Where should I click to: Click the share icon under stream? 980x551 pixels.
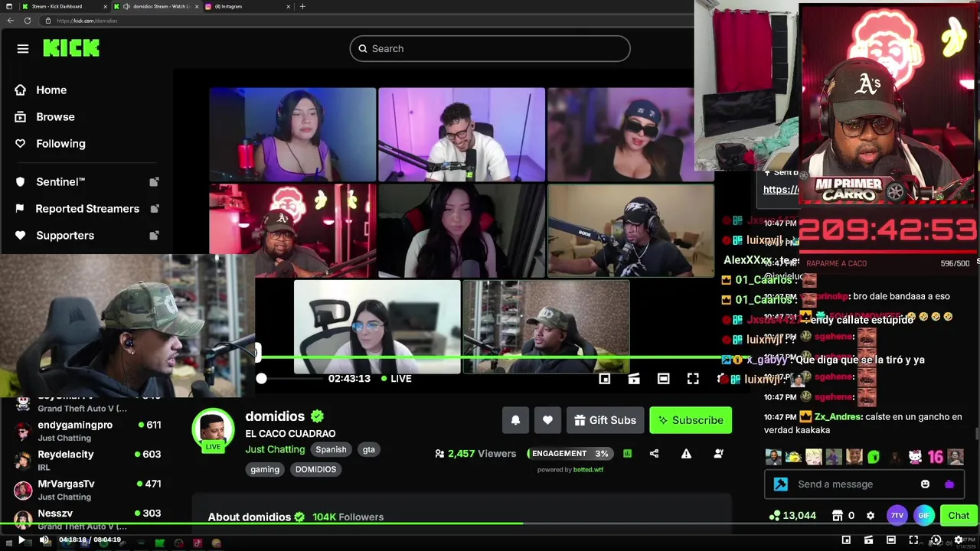click(654, 454)
